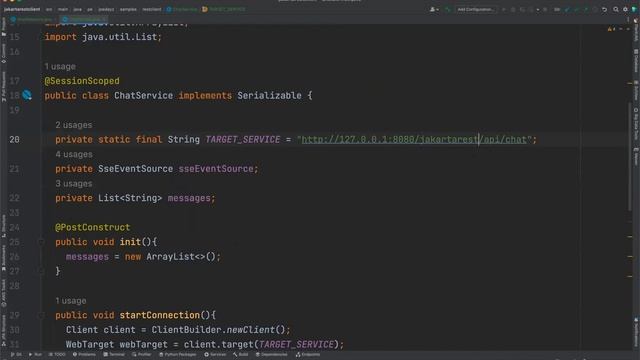Open the Dependencies tool window

coord(271,354)
